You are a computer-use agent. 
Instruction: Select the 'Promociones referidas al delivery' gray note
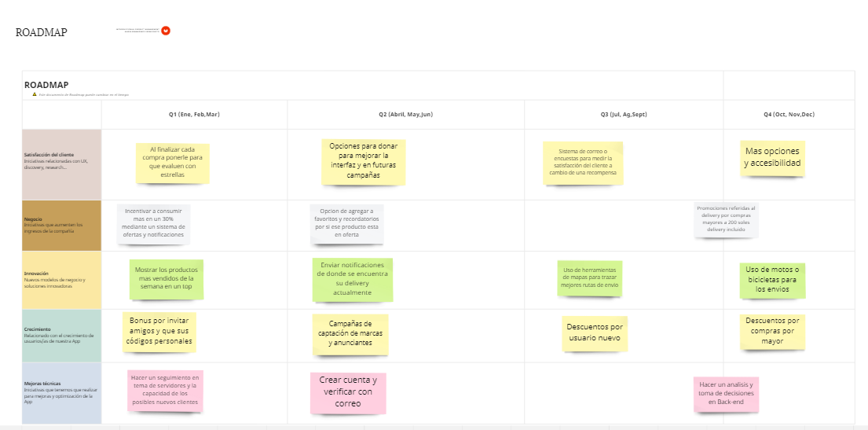point(726,219)
